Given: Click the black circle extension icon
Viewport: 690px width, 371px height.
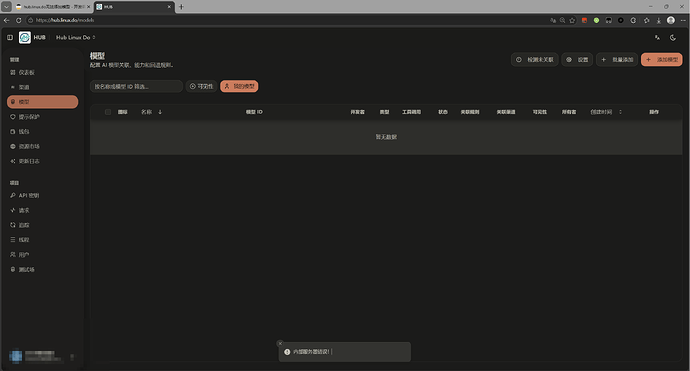Looking at the screenshot, I should (620, 20).
